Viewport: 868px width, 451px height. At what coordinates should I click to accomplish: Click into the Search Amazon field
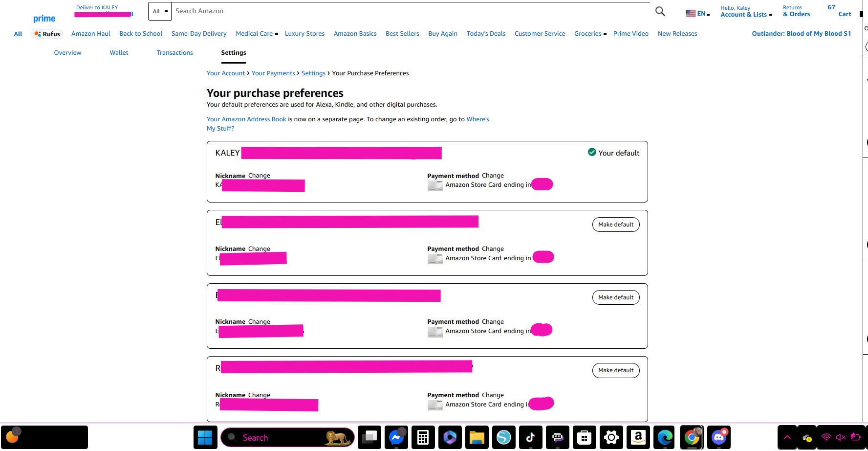tap(411, 11)
